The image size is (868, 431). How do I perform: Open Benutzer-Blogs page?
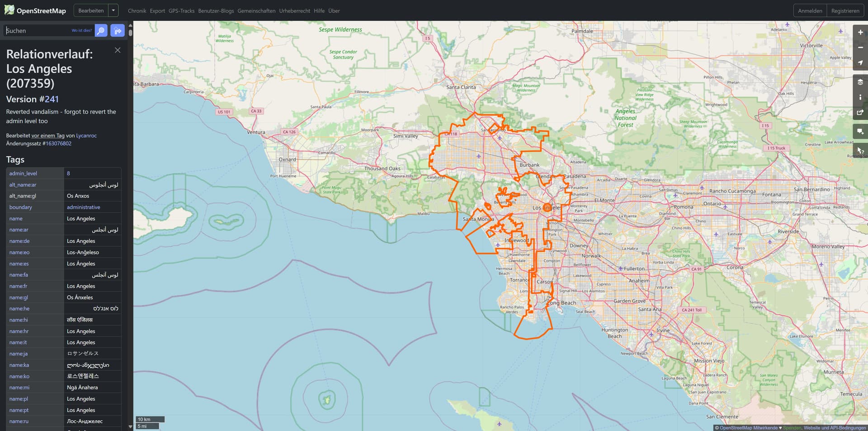[216, 11]
